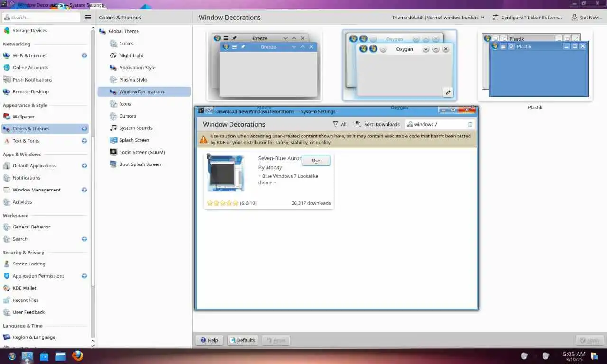Select Window Decorations in the list

click(x=144, y=92)
